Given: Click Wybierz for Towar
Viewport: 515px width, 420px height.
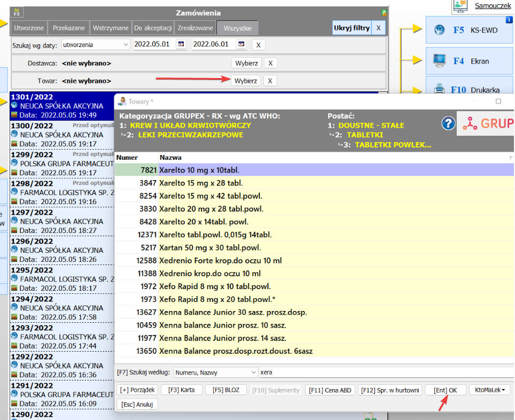Looking at the screenshot, I should click(x=246, y=81).
